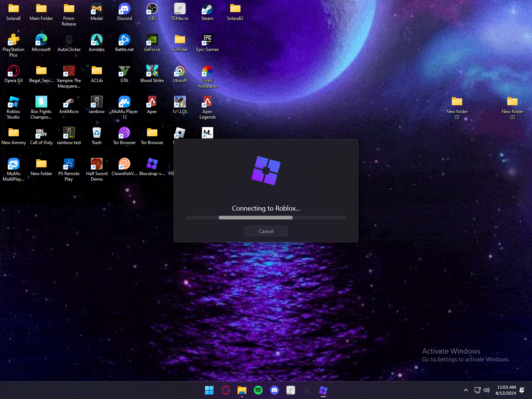Open the SolaraB folder icon

pos(14,12)
